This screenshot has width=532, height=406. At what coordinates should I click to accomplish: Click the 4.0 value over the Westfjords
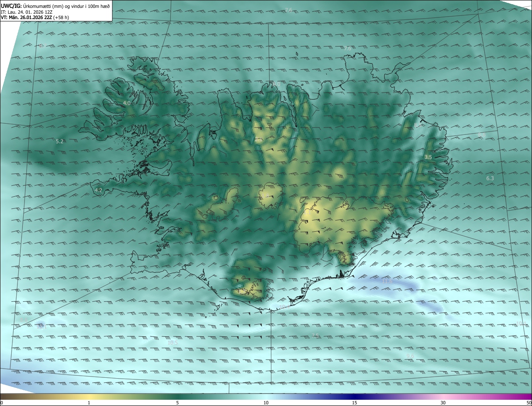[127, 103]
